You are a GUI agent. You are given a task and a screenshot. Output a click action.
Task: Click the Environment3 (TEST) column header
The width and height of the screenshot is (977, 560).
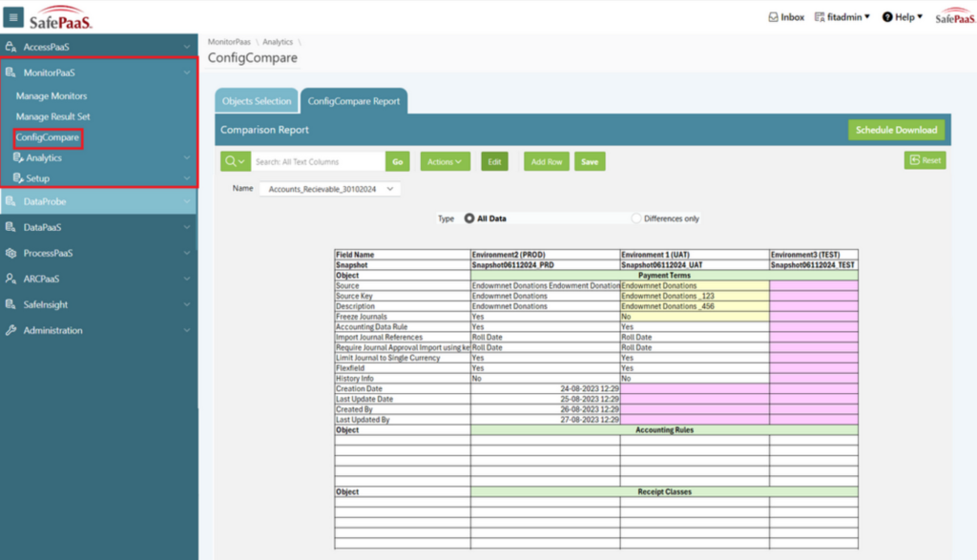(814, 255)
